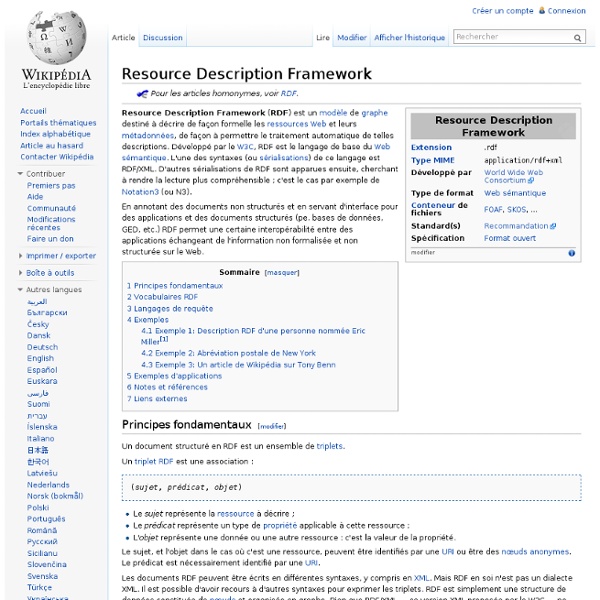
Task: Open World Wide Web Consortium link
Action: [513, 176]
